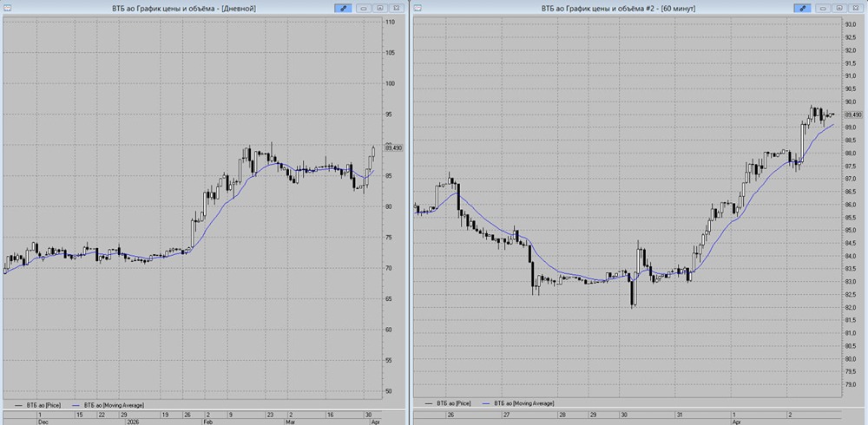Click date 26 on 60-minute time axis

click(450, 415)
